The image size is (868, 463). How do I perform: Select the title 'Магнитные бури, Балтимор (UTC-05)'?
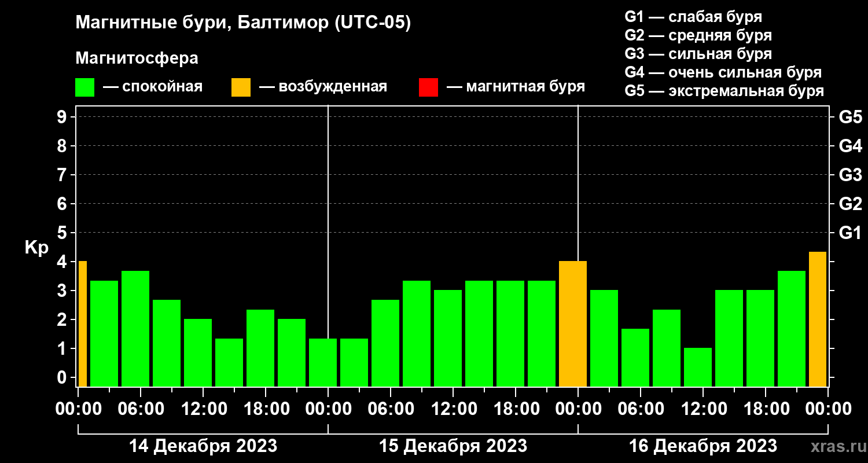tap(243, 24)
